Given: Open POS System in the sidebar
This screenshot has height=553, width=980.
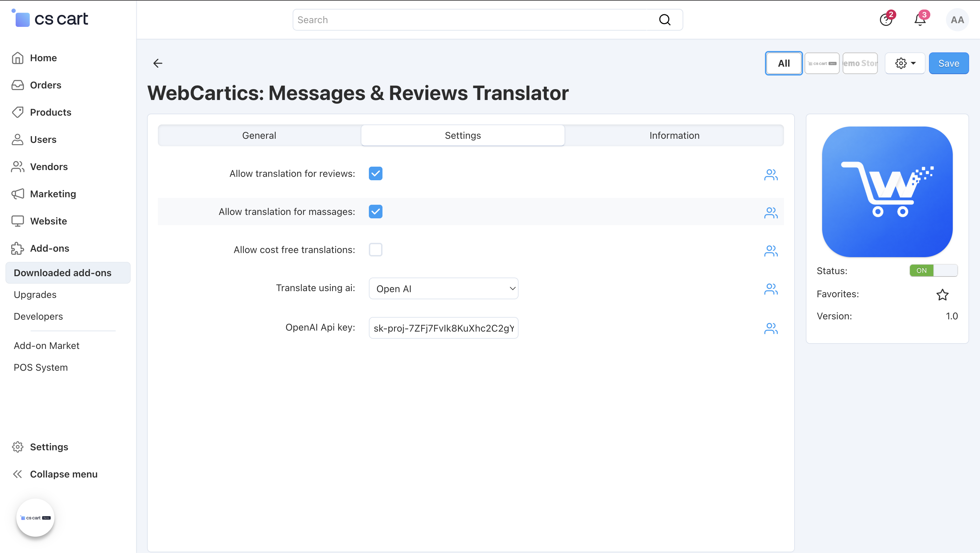Looking at the screenshot, I should [41, 367].
